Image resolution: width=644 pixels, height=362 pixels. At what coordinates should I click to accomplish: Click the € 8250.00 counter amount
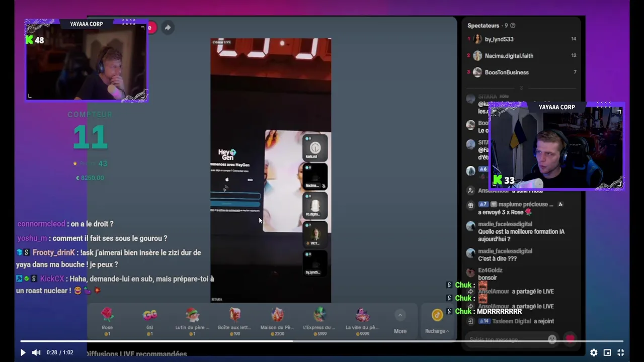click(90, 178)
